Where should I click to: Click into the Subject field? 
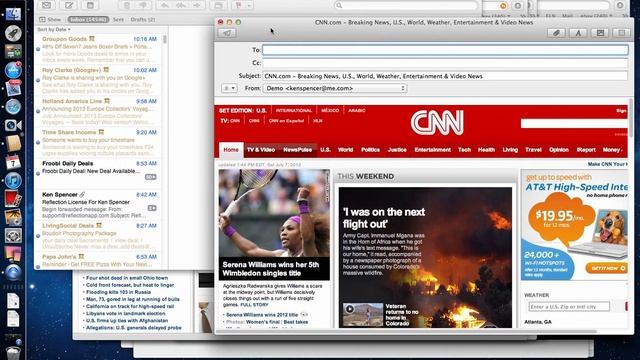tap(445, 76)
